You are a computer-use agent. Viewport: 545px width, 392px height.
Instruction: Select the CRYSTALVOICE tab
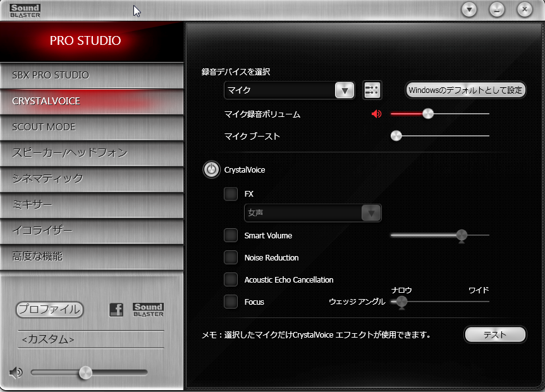pos(92,101)
